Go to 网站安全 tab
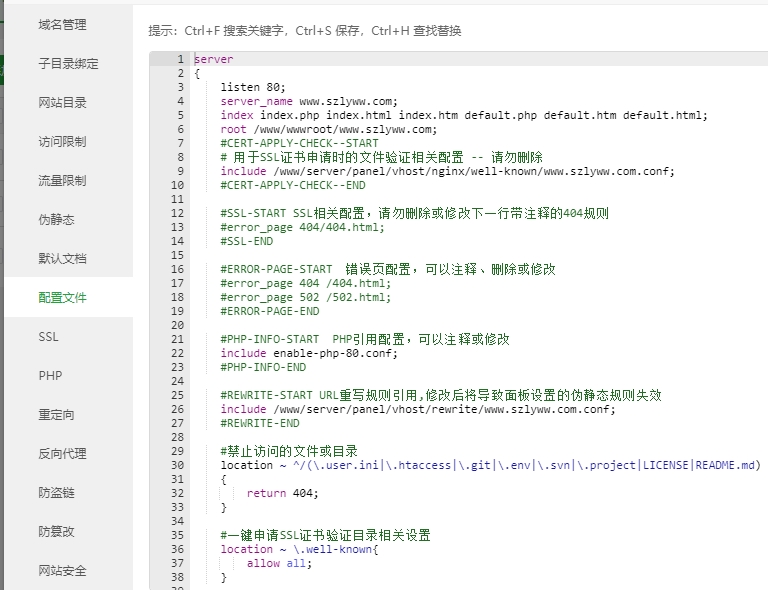 pos(63,571)
